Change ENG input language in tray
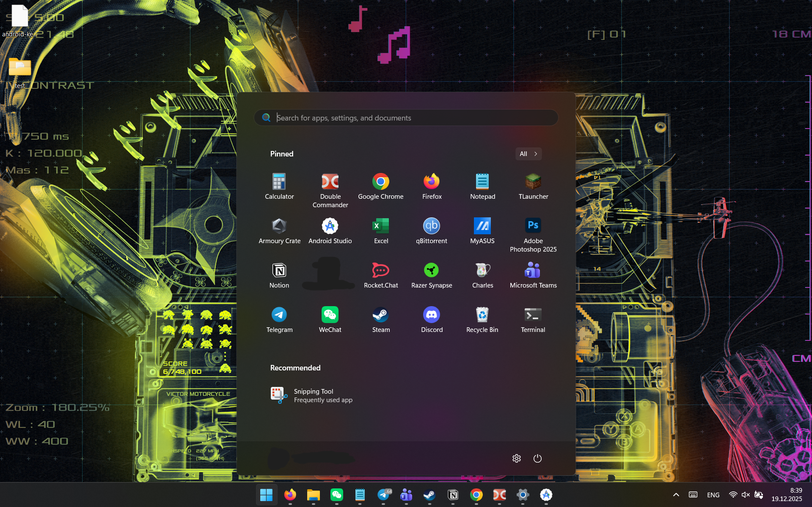812x507 pixels. [713, 495]
